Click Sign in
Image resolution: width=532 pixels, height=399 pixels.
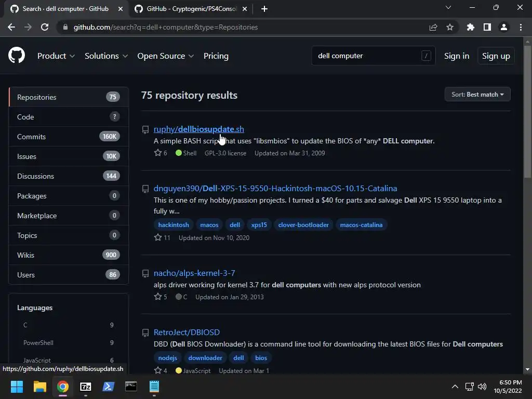coord(457,56)
